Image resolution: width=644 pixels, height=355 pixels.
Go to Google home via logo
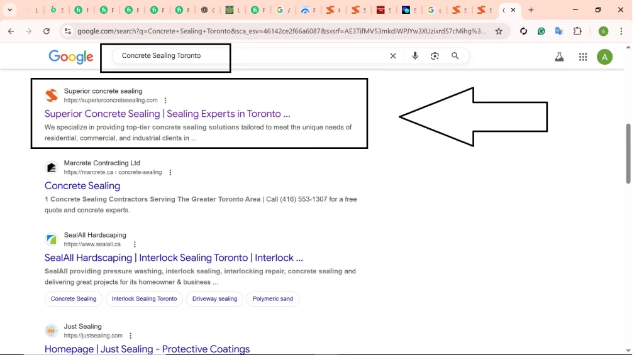coord(71,57)
